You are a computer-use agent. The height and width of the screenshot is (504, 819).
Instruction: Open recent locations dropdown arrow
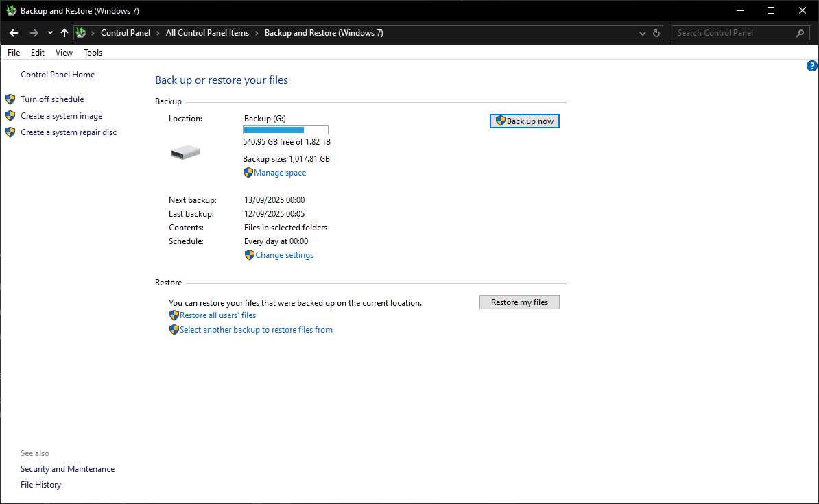(50, 33)
